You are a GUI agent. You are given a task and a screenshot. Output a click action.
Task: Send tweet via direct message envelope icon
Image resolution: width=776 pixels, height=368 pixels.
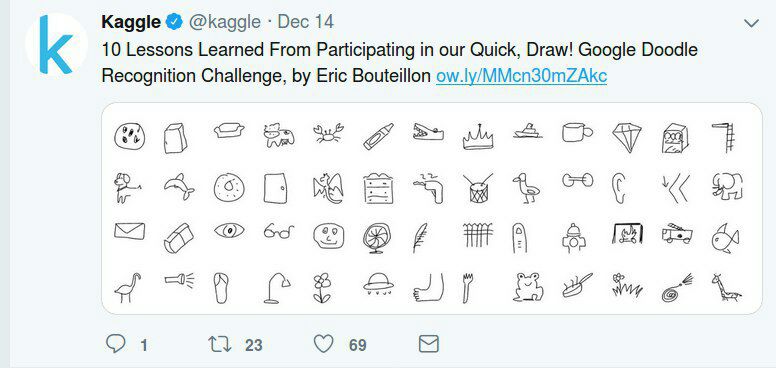coord(429,344)
